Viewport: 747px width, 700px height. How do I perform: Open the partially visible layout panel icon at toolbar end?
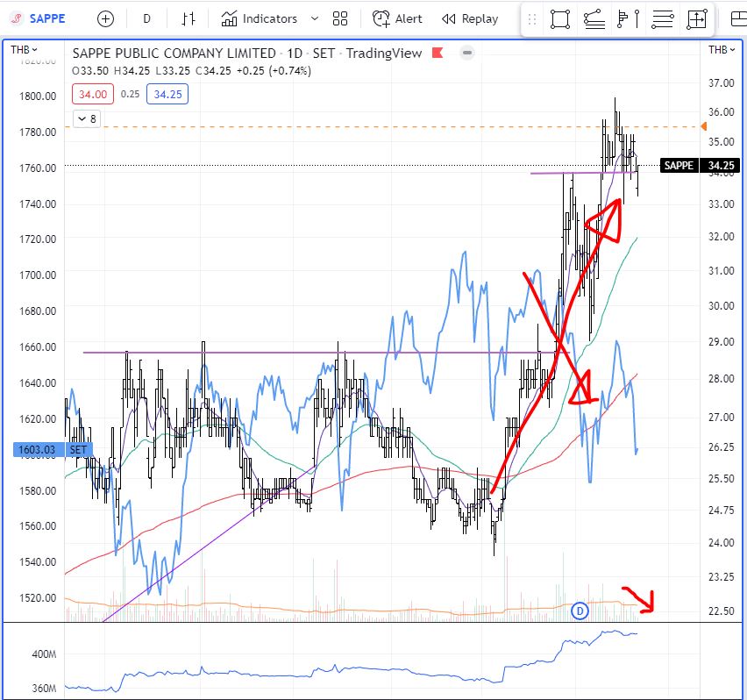(x=738, y=19)
